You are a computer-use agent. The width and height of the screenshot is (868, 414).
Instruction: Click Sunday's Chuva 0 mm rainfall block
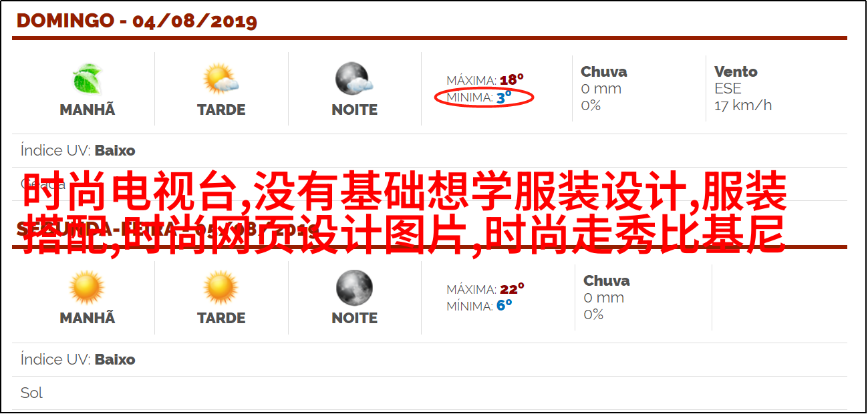(x=604, y=88)
